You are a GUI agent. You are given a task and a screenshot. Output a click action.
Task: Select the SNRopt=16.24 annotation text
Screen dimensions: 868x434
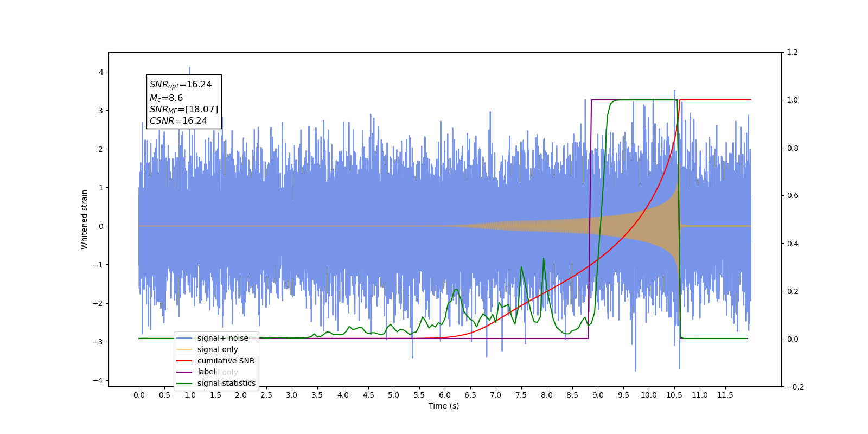181,85
